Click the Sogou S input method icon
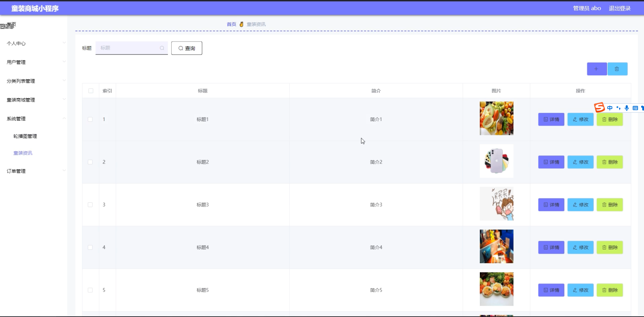This screenshot has height=317, width=644. [x=599, y=107]
